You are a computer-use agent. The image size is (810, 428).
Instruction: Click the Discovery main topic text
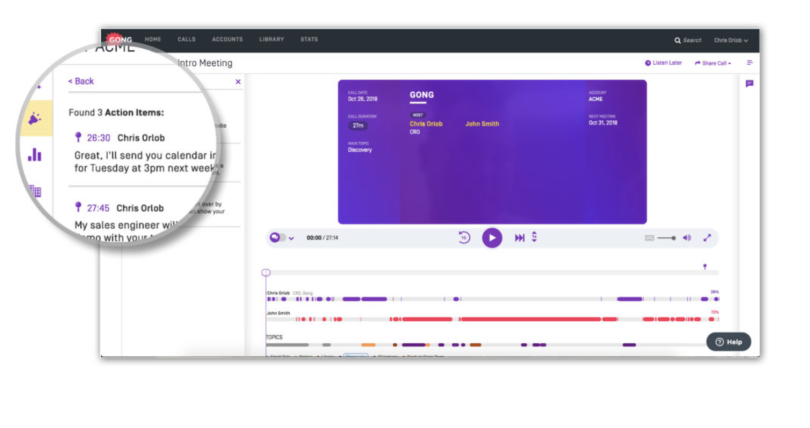click(x=360, y=150)
